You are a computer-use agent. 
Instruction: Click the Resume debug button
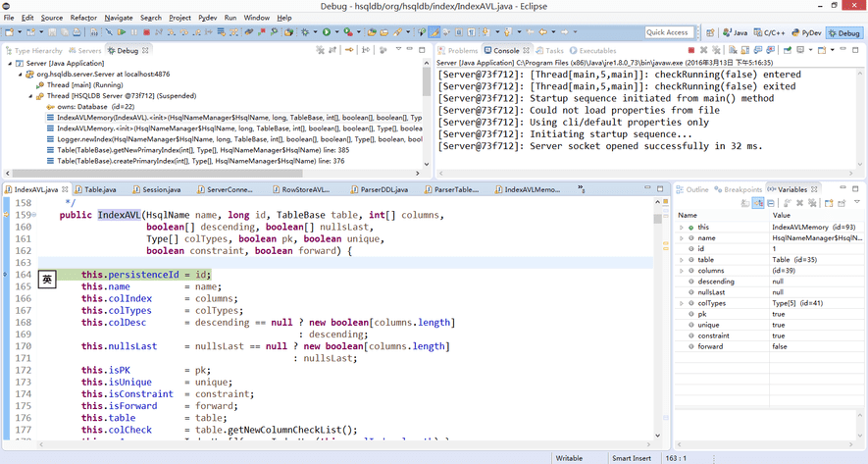pos(122,32)
